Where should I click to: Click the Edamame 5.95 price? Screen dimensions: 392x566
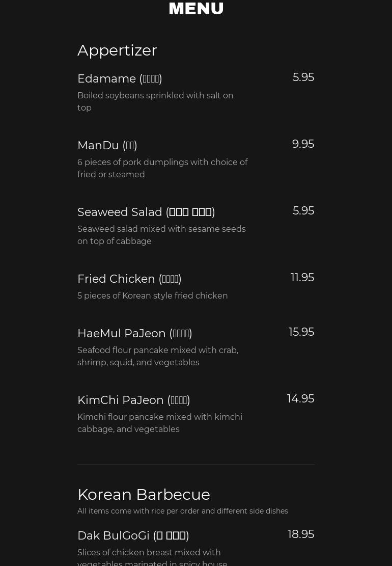click(x=303, y=77)
